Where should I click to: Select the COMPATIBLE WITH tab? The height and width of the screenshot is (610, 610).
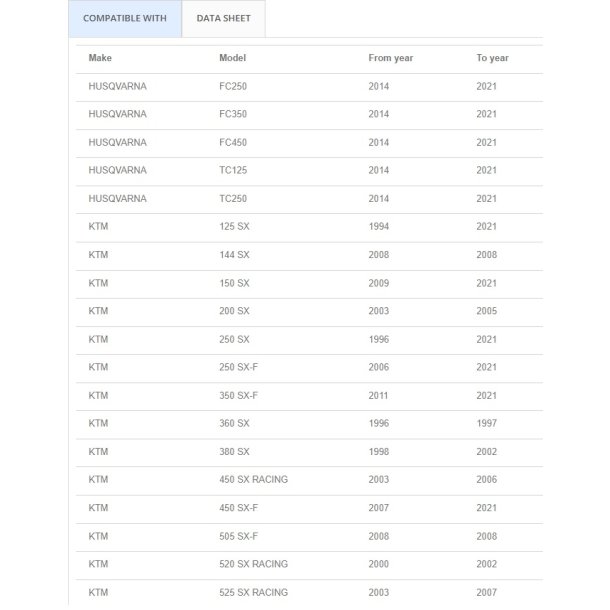[125, 19]
